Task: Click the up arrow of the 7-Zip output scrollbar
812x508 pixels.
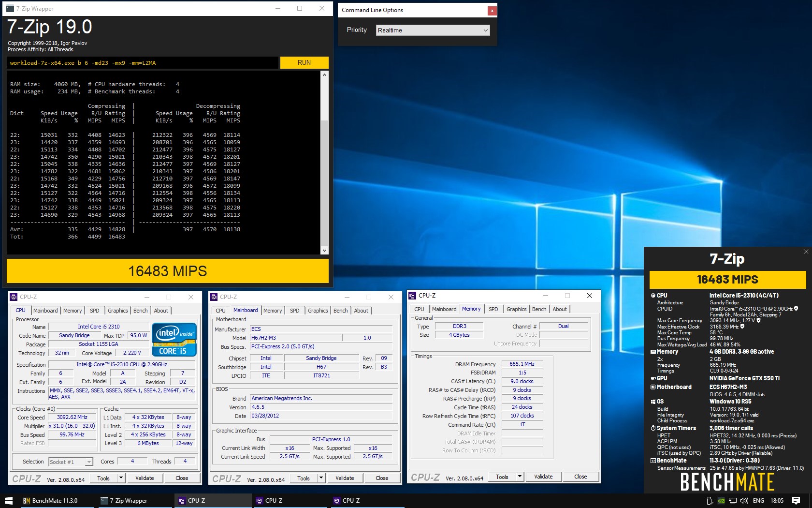Action: (324, 75)
